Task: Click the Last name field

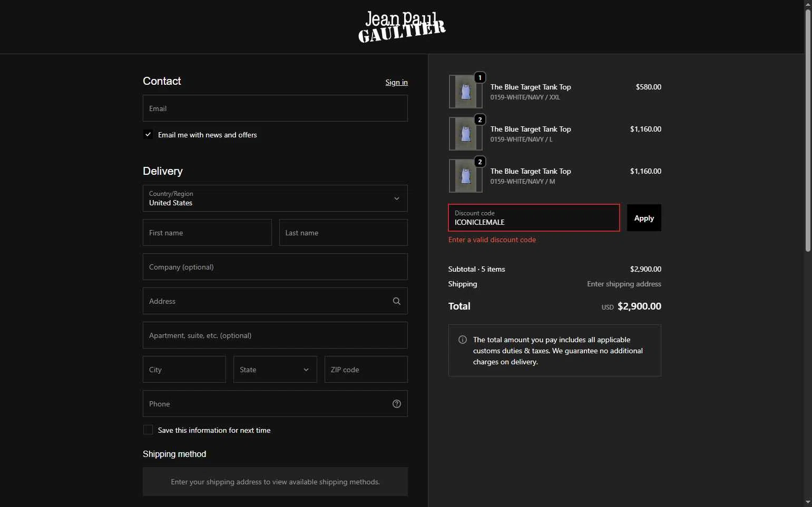Action: [344, 233]
